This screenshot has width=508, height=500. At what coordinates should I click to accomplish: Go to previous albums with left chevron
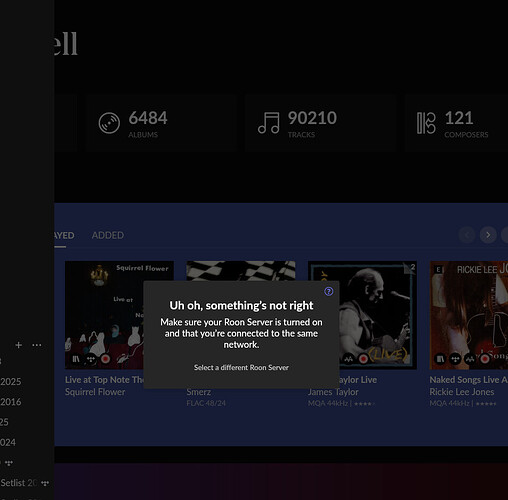pyautogui.click(x=467, y=235)
